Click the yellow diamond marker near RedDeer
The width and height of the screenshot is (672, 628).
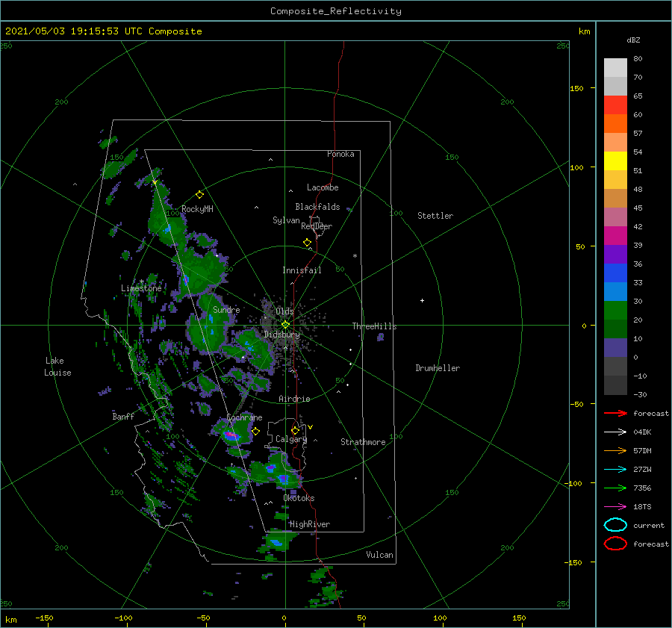coord(308,243)
